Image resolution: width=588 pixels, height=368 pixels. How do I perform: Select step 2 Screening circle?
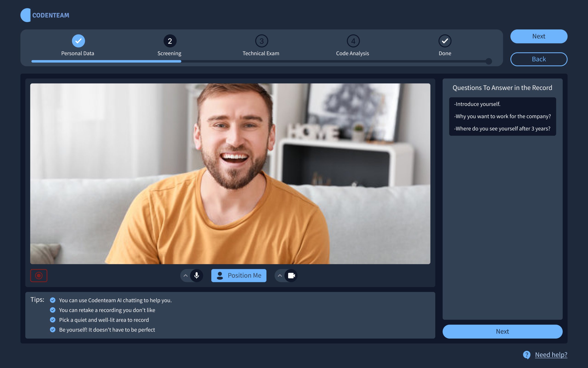point(170,41)
